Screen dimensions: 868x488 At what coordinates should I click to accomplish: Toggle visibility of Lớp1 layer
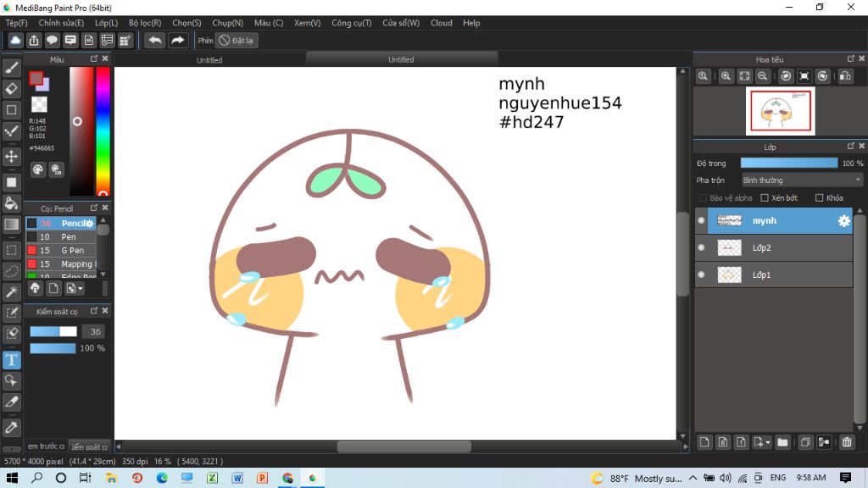point(701,275)
